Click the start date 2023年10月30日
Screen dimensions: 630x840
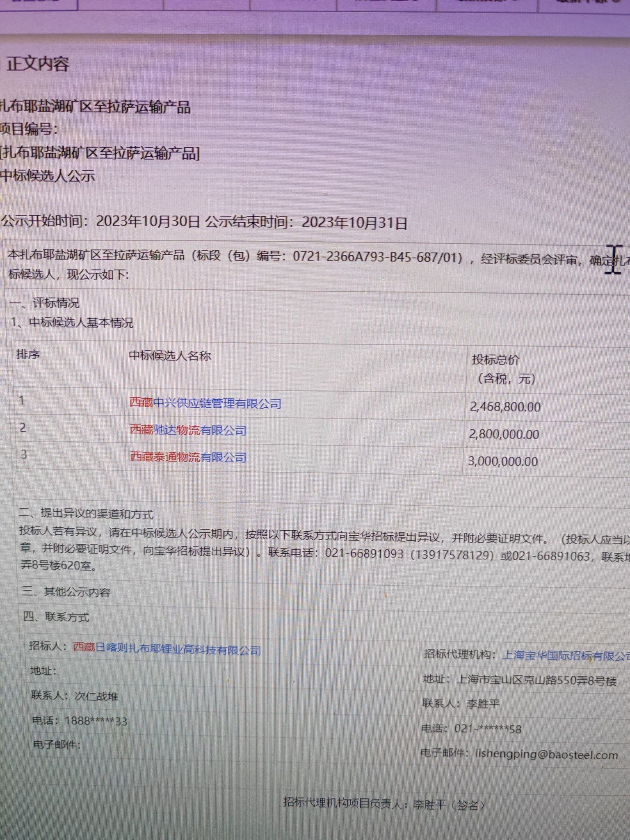[148, 221]
